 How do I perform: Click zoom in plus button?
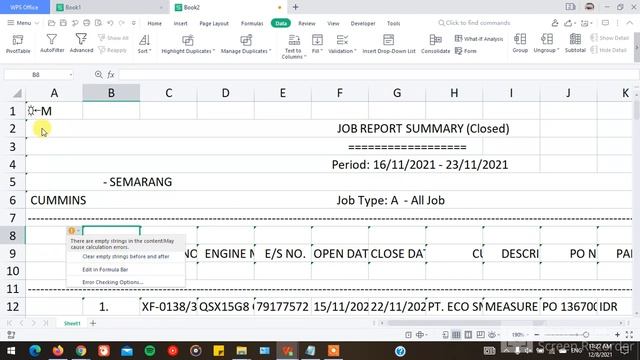(x=617, y=335)
